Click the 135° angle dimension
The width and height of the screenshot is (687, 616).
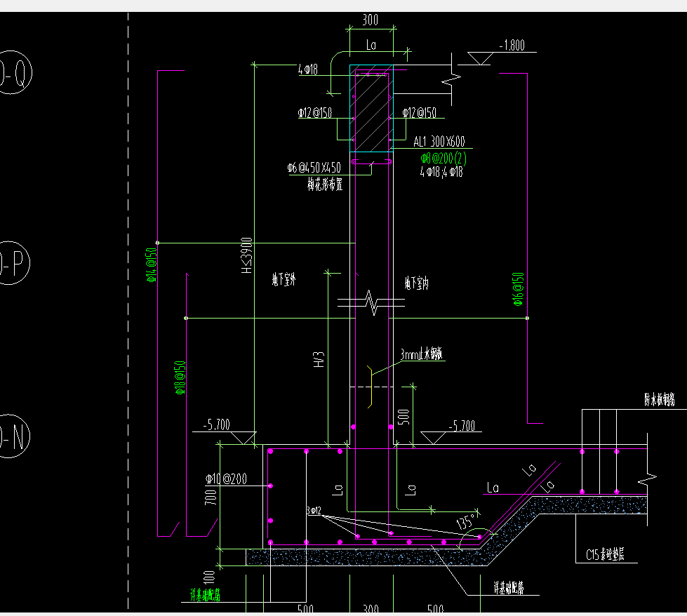coord(466,521)
